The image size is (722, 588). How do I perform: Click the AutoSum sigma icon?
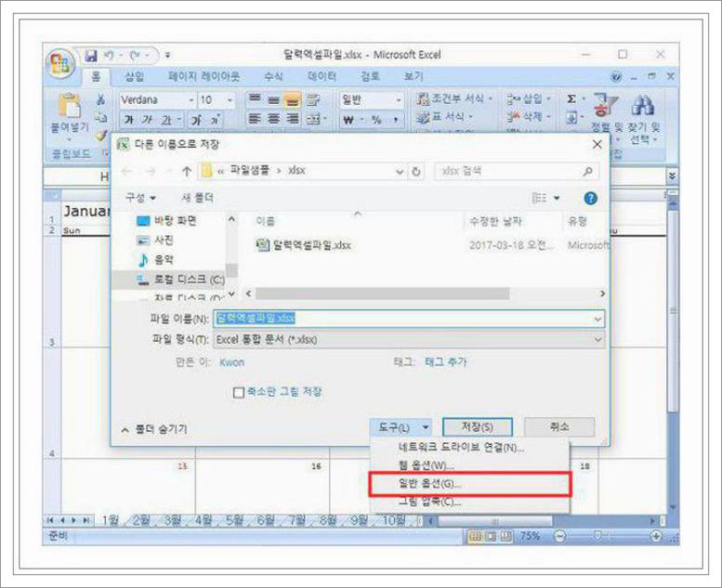tap(571, 99)
